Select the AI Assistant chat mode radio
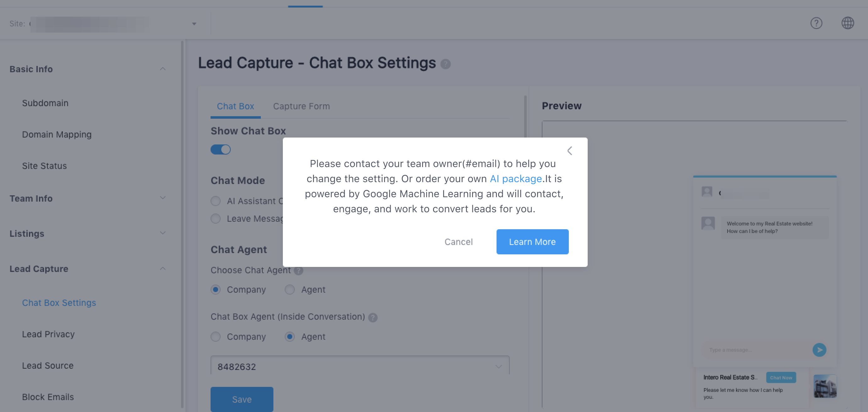Image resolution: width=868 pixels, height=412 pixels. pyautogui.click(x=216, y=201)
